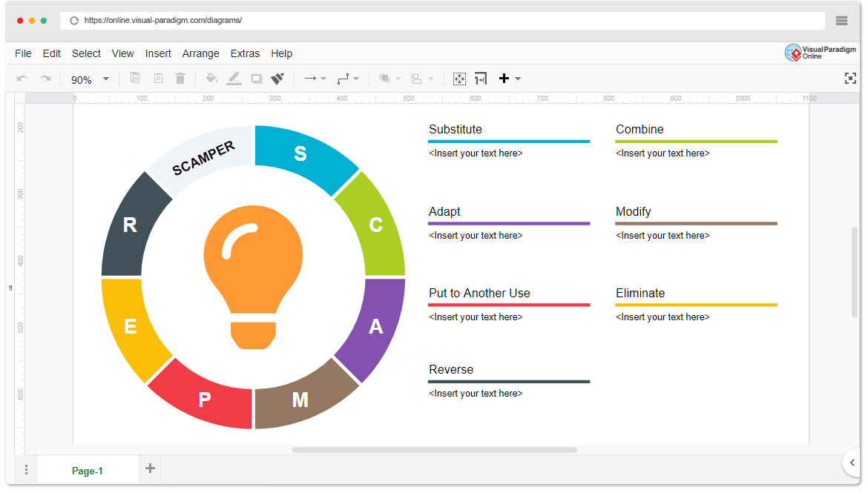The image size is (868, 493).
Task: Click the Put to Another Use heading
Action: click(x=479, y=294)
